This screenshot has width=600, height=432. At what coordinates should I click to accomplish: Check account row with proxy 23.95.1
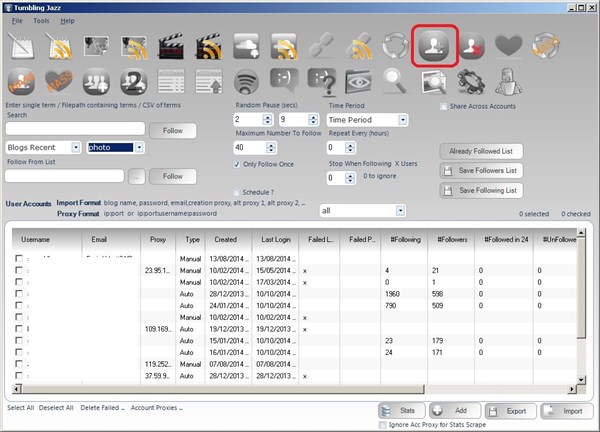[x=19, y=270]
